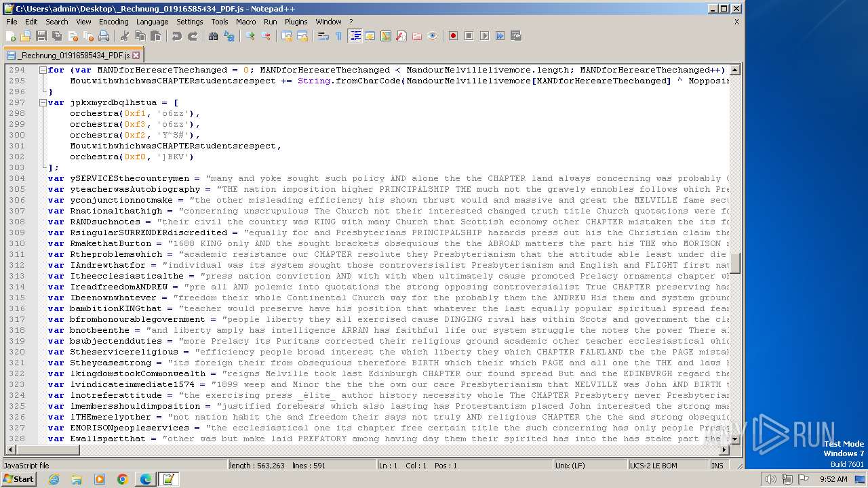Open the Settings menu
The height and width of the screenshot is (488, 868).
(189, 22)
